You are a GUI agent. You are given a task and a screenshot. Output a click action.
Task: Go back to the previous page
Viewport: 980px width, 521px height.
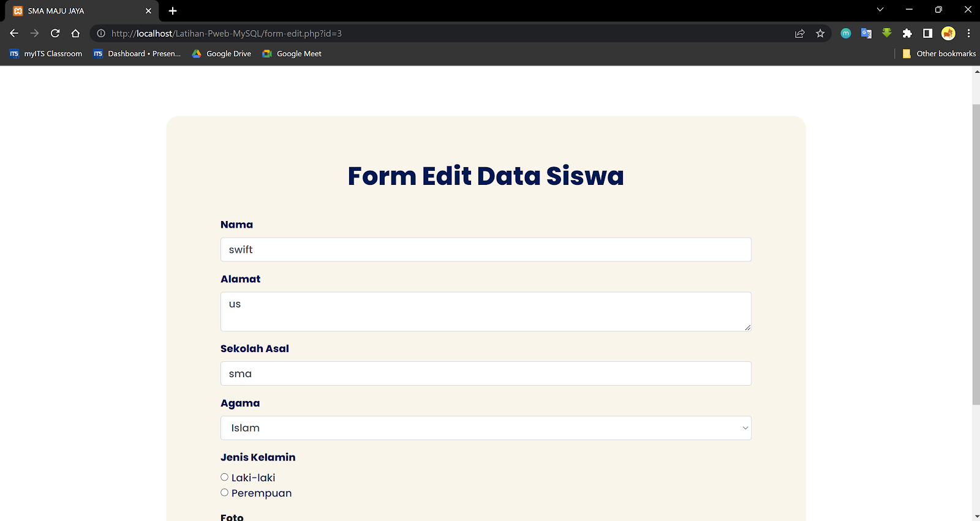pos(14,34)
